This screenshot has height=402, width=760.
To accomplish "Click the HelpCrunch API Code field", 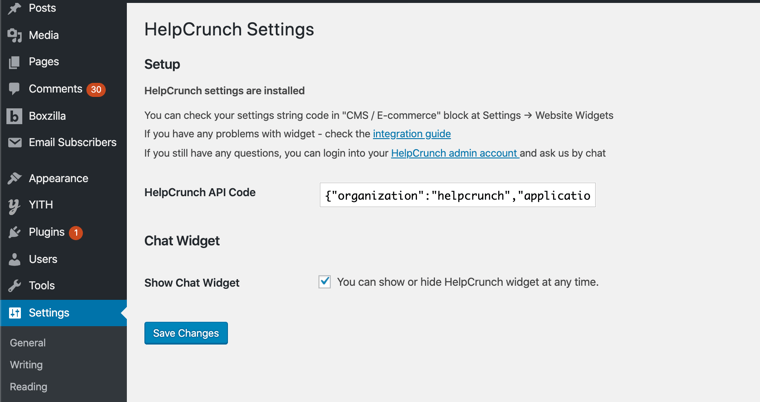I will pos(457,195).
